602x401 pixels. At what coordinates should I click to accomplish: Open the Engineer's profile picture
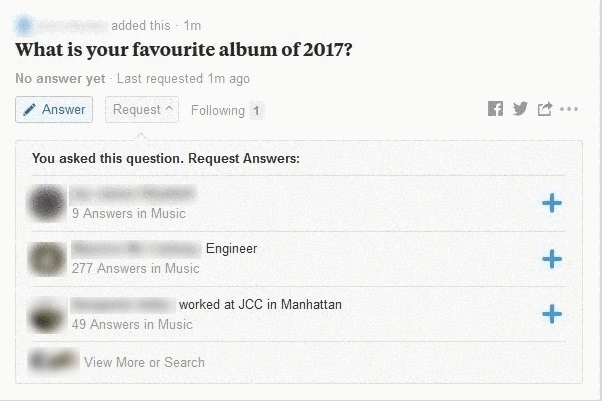click(x=48, y=259)
